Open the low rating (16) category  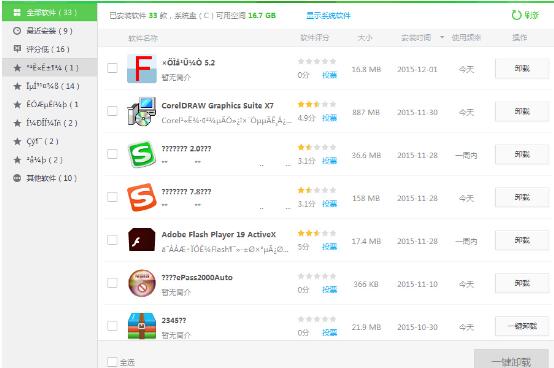[x=49, y=49]
